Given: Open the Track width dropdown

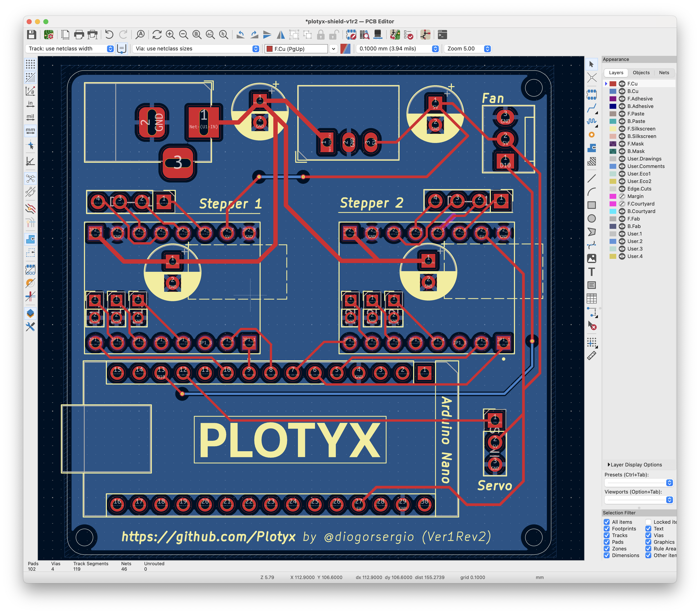Looking at the screenshot, I should pos(70,49).
